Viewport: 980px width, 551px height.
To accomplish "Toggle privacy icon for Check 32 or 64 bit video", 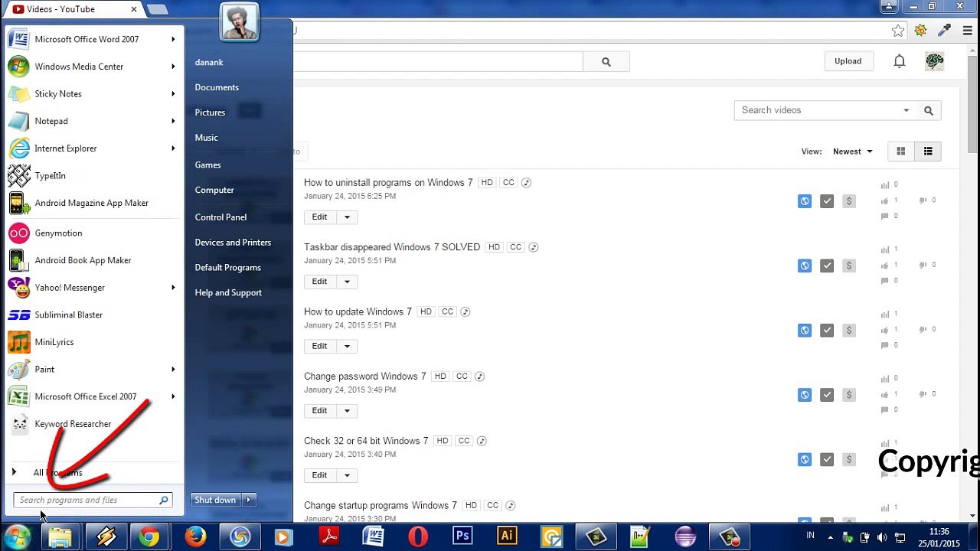I will point(805,459).
